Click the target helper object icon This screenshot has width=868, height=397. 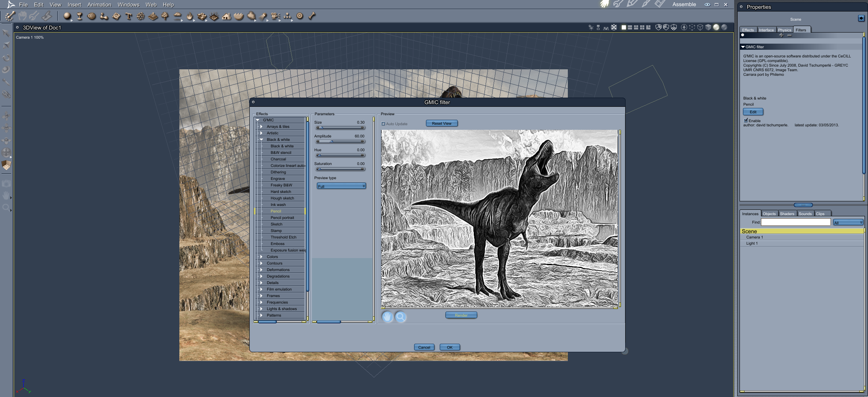[x=300, y=16]
